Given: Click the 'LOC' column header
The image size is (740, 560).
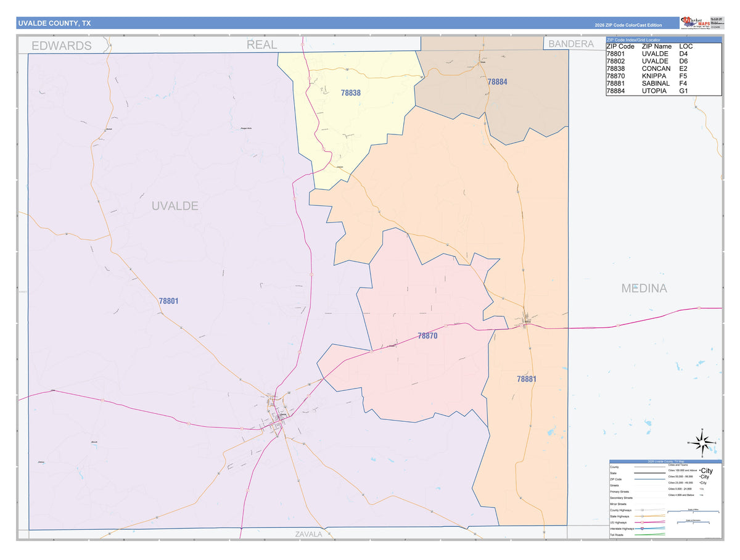Looking at the screenshot, I should (x=686, y=46).
